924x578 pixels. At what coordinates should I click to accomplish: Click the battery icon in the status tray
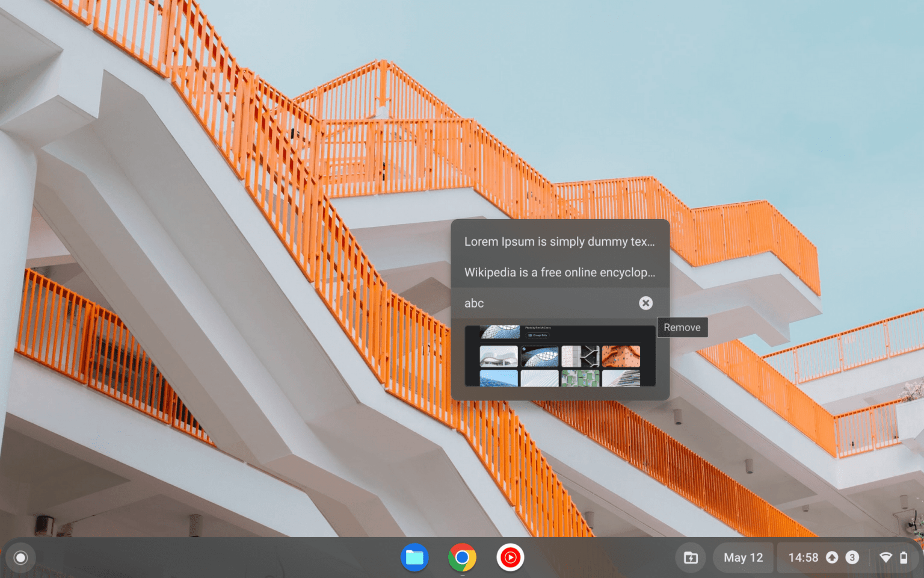(x=903, y=558)
